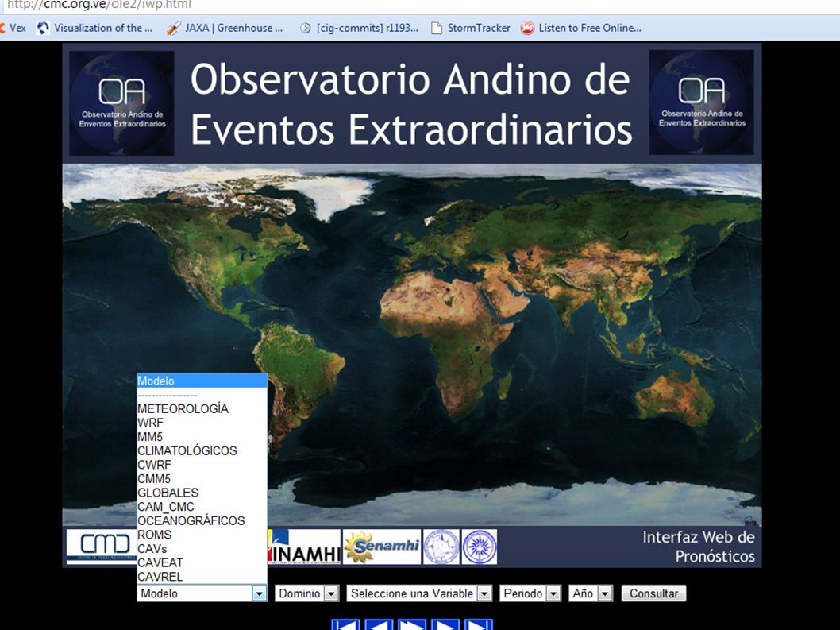Open the Vex bookmark
The height and width of the screenshot is (630, 840).
[x=13, y=28]
